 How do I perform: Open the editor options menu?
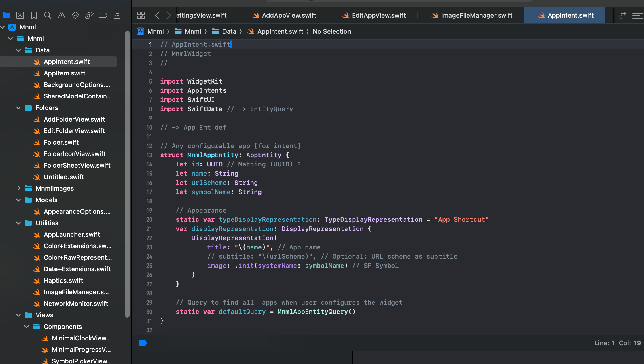pos(637,15)
